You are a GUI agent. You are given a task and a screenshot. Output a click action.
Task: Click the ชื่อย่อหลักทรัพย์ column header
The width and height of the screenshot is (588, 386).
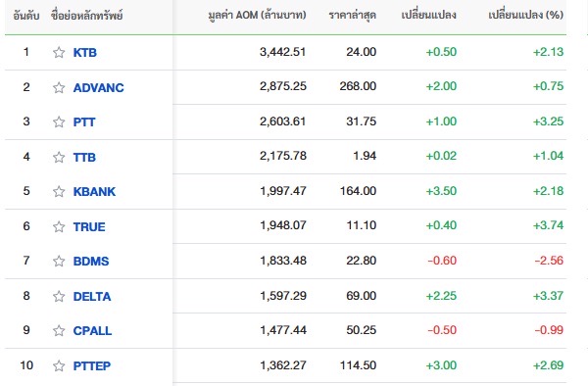87,16
